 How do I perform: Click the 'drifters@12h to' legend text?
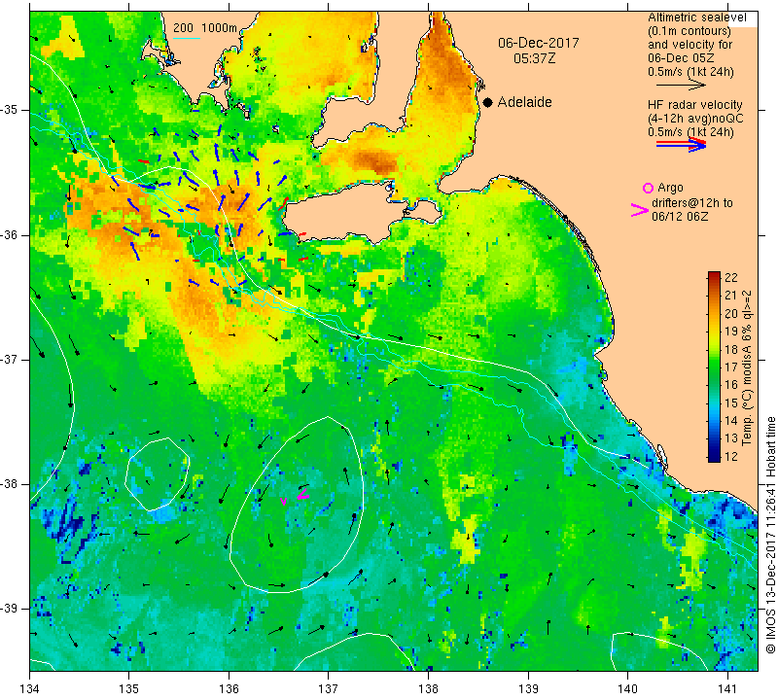[692, 203]
